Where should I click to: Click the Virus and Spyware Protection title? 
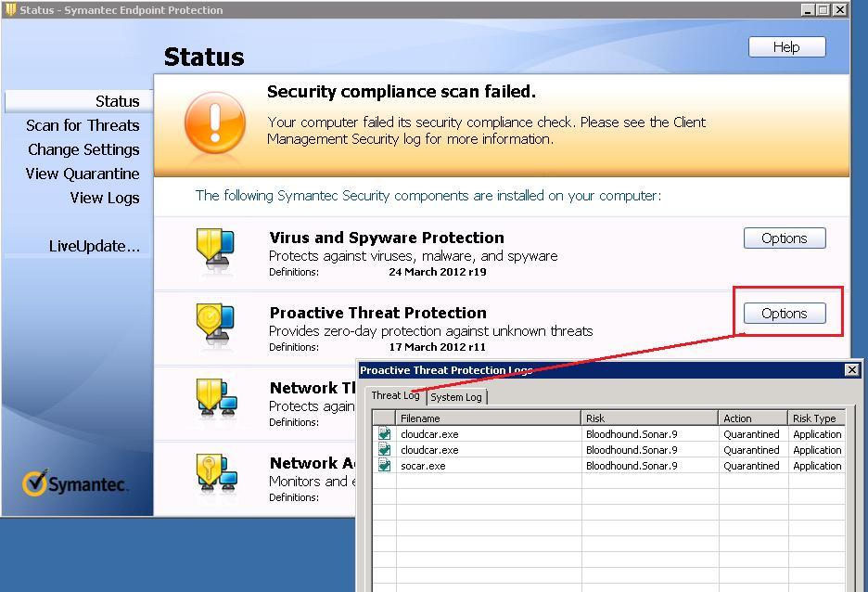tap(387, 238)
